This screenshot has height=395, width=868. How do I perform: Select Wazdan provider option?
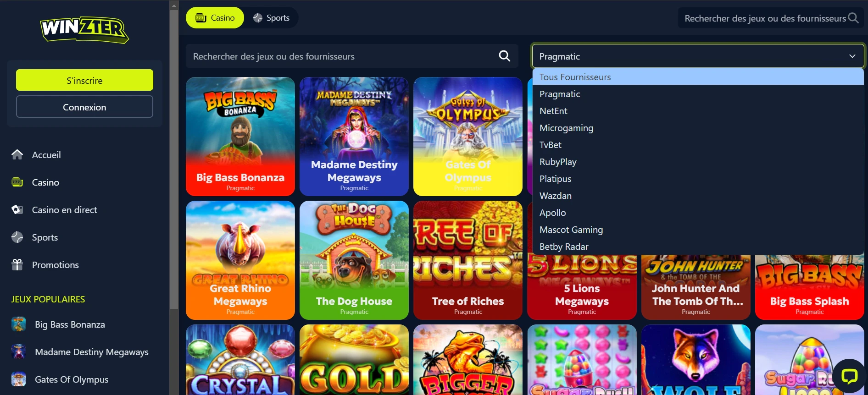pos(698,196)
